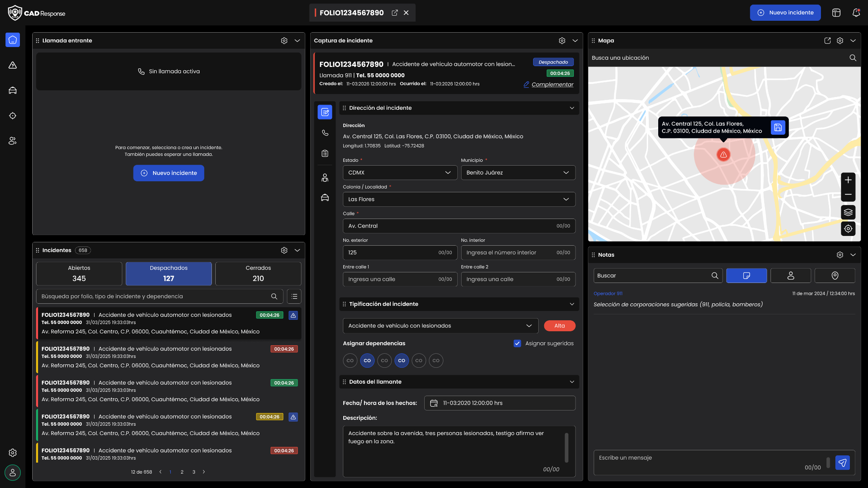Viewport: 868px width, 488px height.
Task: Open the crosshair location icon in sidebar
Action: [13, 116]
